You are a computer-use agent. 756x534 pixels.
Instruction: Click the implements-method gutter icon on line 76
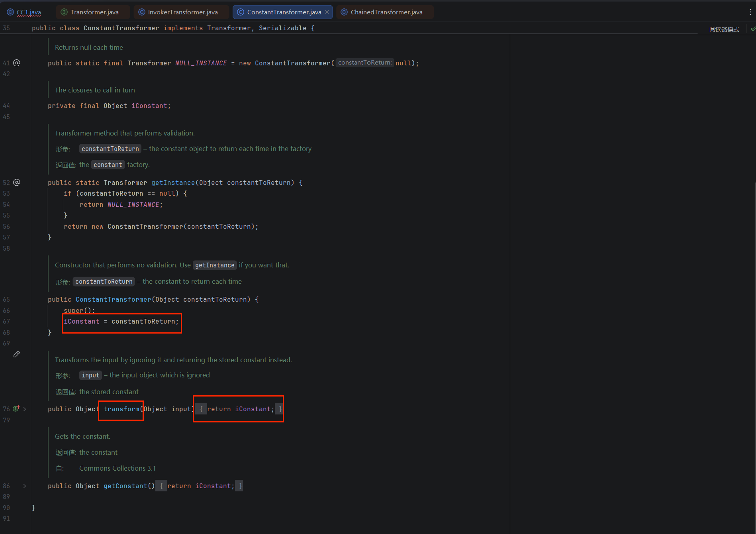pos(16,408)
